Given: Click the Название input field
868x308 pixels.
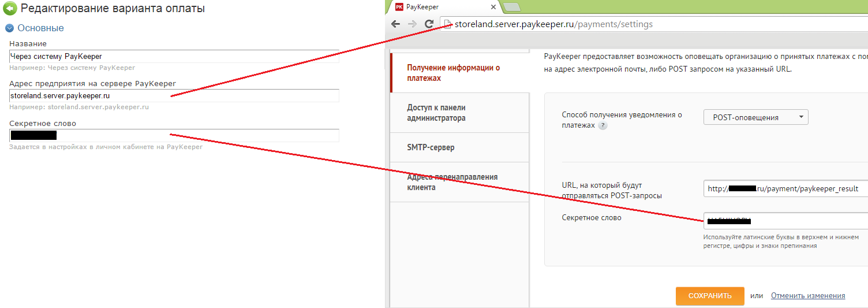Looking at the screenshot, I should tap(174, 56).
